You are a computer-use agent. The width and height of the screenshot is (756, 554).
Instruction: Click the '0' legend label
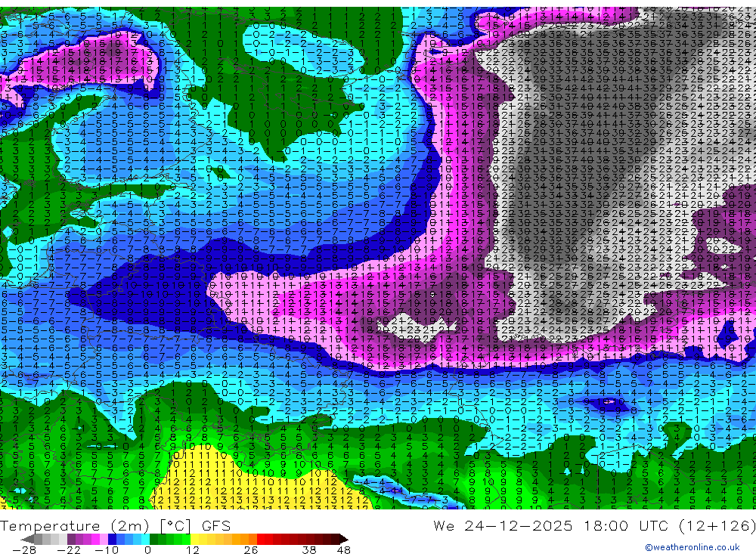[147, 549]
